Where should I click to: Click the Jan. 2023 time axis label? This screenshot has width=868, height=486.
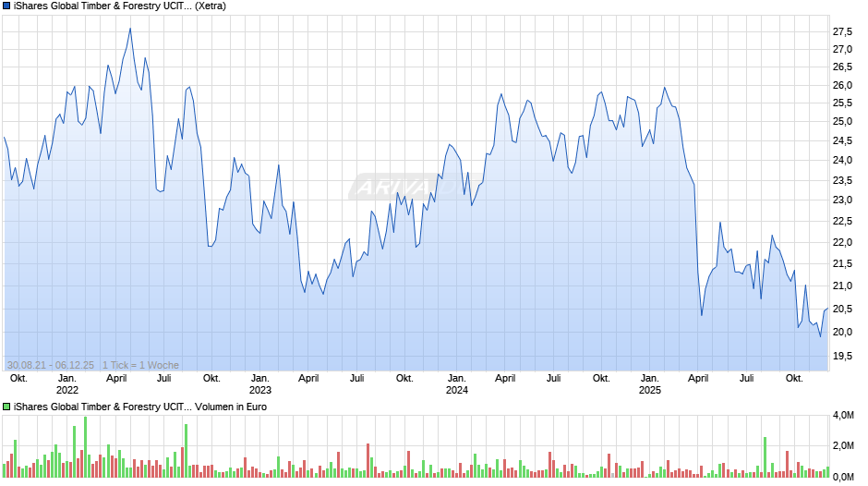[x=260, y=384]
